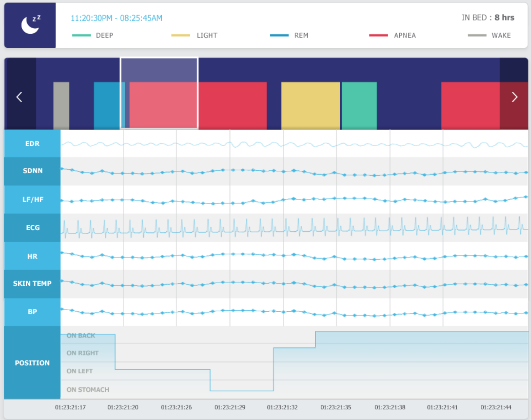Click the EDR waveform trace

click(294, 144)
